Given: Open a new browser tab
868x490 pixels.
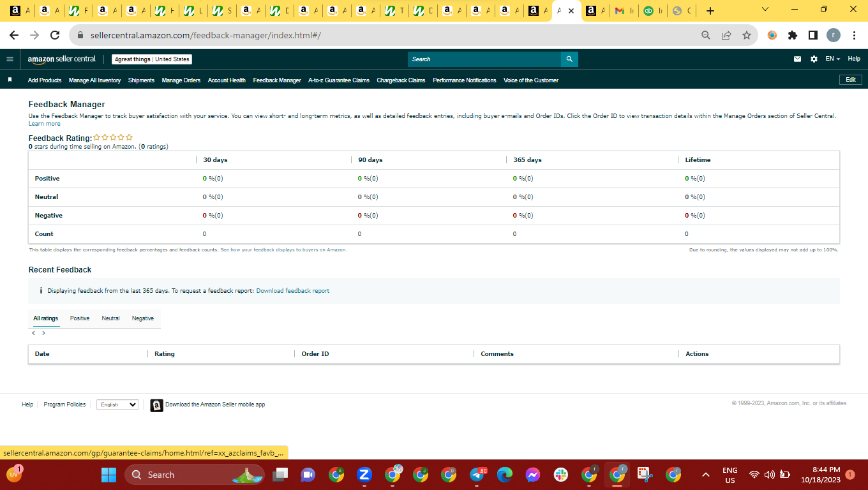Looking at the screenshot, I should 710,11.
